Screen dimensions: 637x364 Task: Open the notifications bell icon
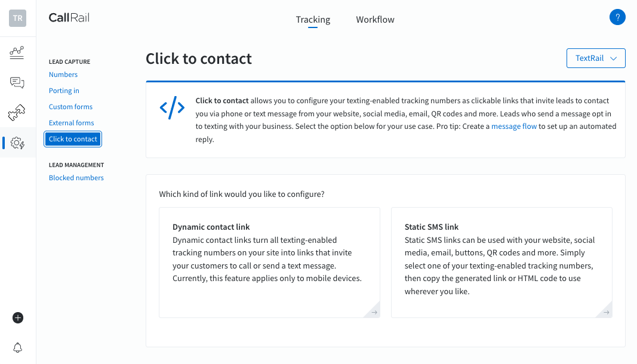click(17, 348)
